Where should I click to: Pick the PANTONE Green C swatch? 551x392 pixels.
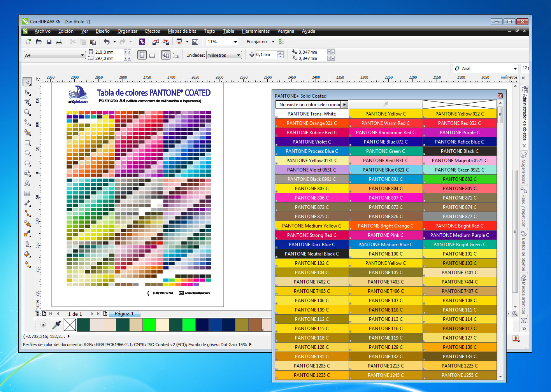[386, 151]
